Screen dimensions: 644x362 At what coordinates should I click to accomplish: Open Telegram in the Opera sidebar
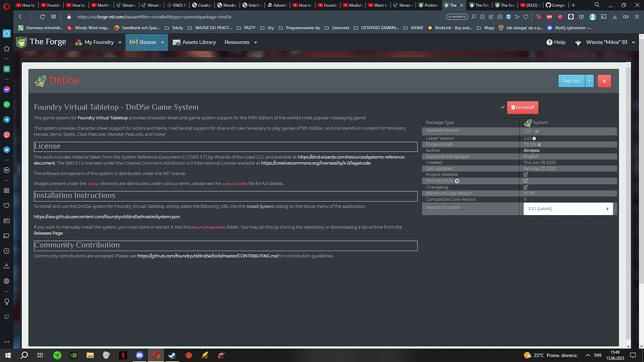(7, 119)
